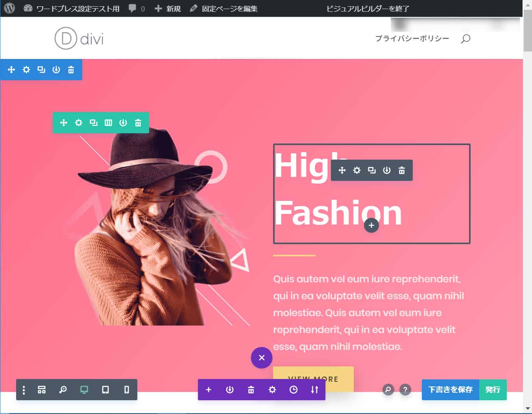Switch to wireframe view
The width and height of the screenshot is (532, 414).
click(42, 390)
